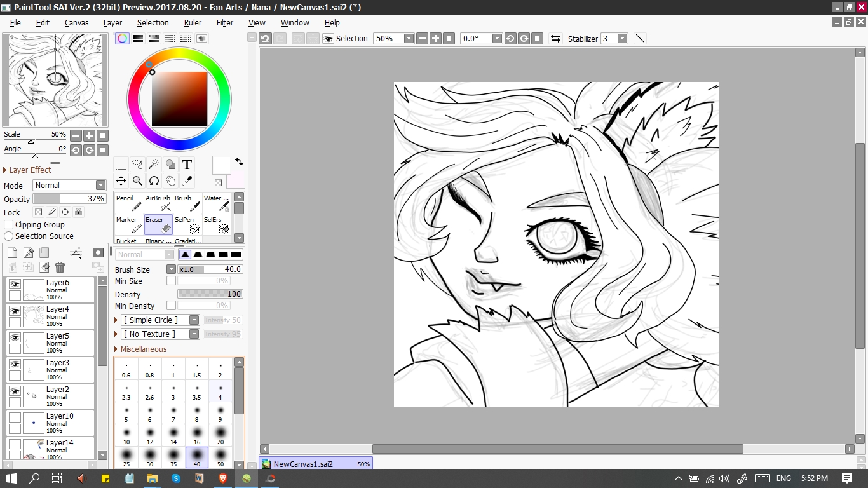Select the AirBrush tool
Image resolution: width=868 pixels, height=488 pixels.
[x=158, y=203]
